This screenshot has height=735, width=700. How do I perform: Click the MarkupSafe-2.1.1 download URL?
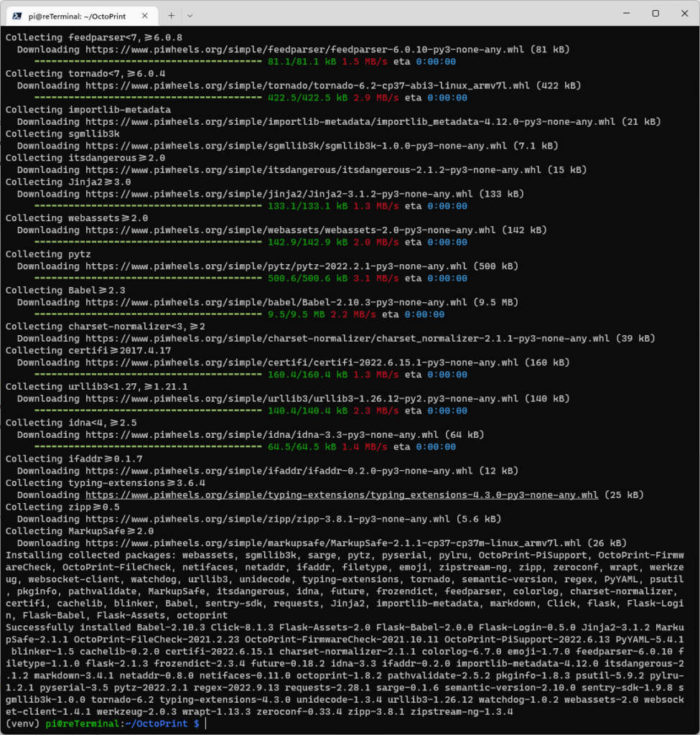pyautogui.click(x=333, y=543)
